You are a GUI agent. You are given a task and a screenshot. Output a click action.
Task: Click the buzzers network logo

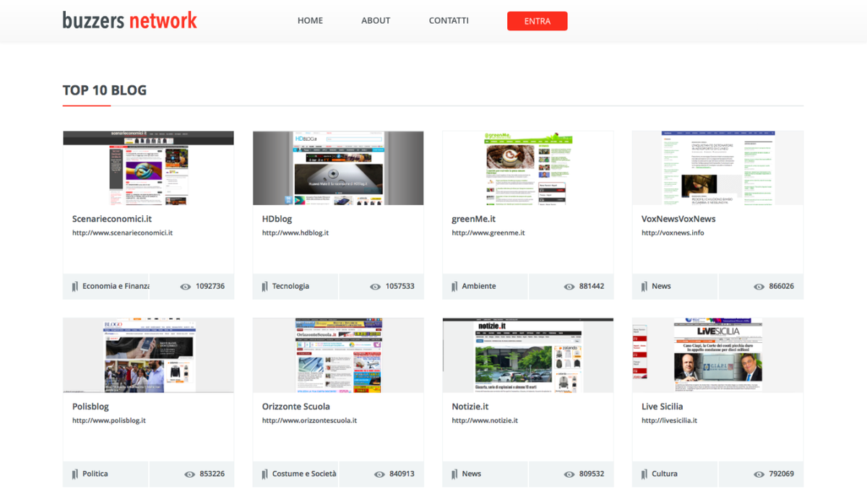(x=130, y=20)
